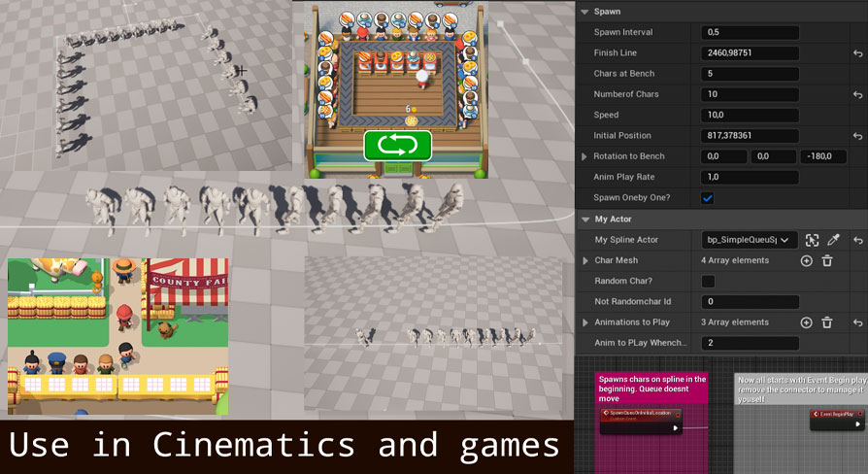Viewport: 868px width, 474px height.
Task: Expand the Rotation to Bench property
Action: click(584, 156)
